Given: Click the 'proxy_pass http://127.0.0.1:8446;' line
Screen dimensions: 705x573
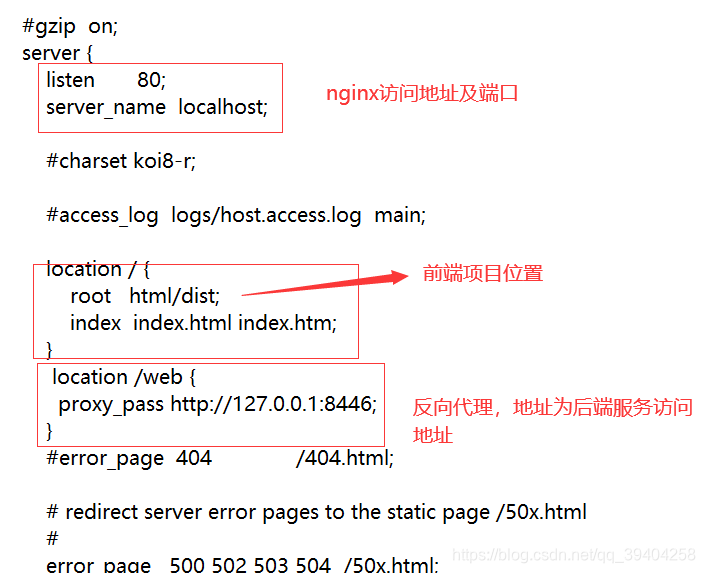Looking at the screenshot, I should pos(218,405).
